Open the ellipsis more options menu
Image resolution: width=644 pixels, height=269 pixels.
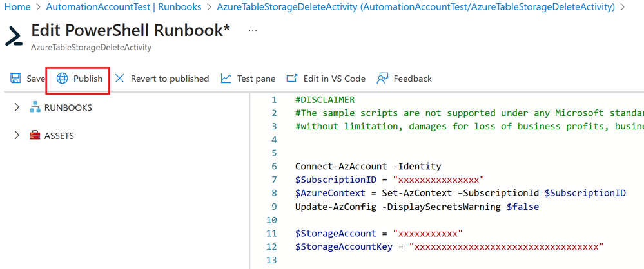point(253,30)
